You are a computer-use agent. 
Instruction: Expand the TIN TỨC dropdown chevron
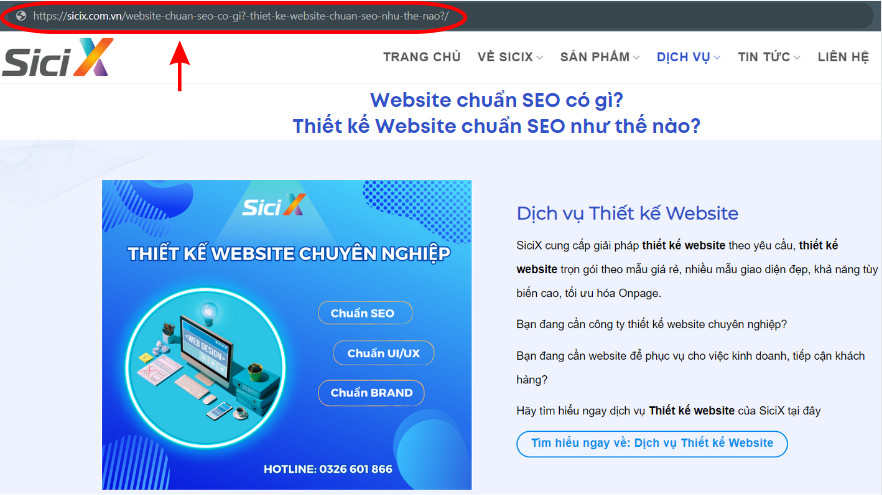coord(797,57)
